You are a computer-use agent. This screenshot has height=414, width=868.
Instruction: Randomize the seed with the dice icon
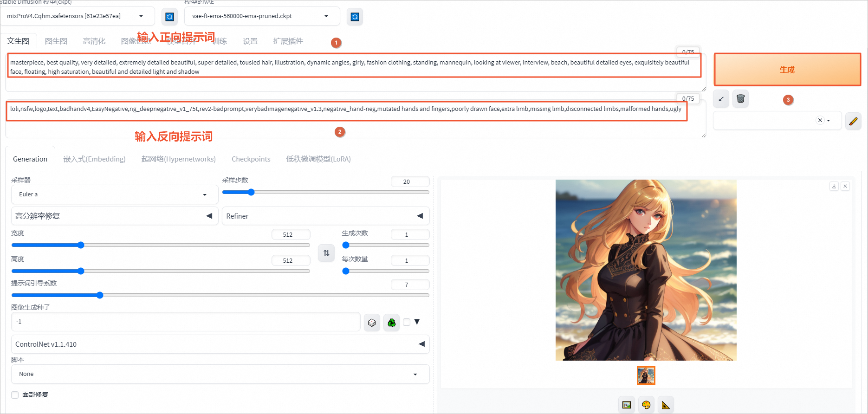(372, 322)
